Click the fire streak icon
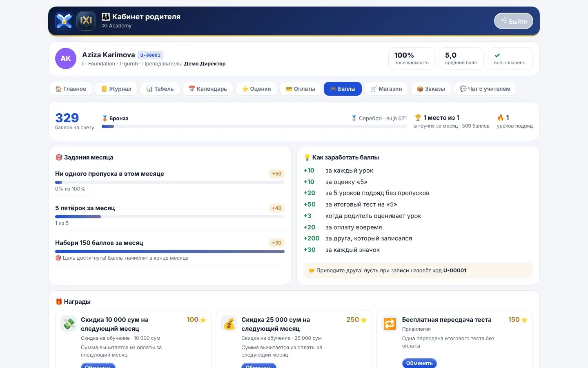The image size is (588, 368). [501, 118]
